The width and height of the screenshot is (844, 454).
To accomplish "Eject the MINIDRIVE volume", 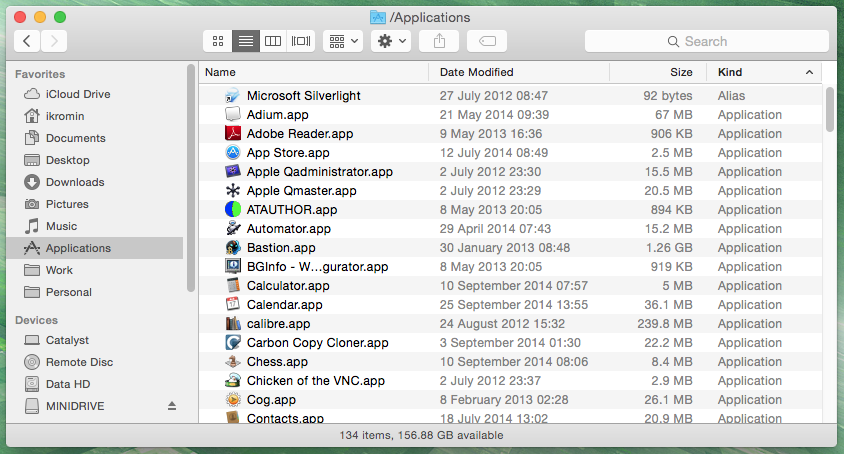I will point(172,406).
